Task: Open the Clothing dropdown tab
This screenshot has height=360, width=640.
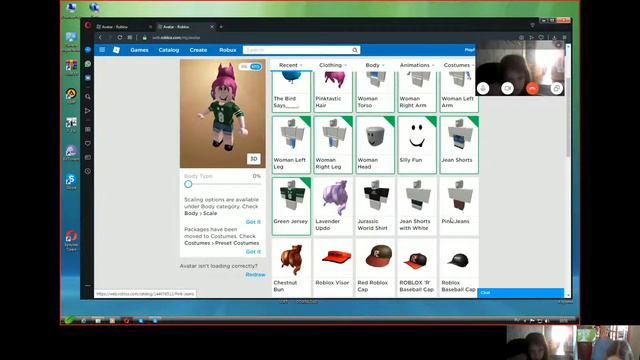Action: tap(333, 65)
